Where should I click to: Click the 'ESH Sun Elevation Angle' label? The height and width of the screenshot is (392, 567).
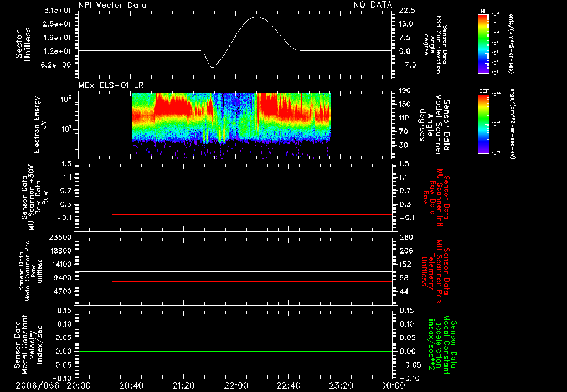pos(435,44)
